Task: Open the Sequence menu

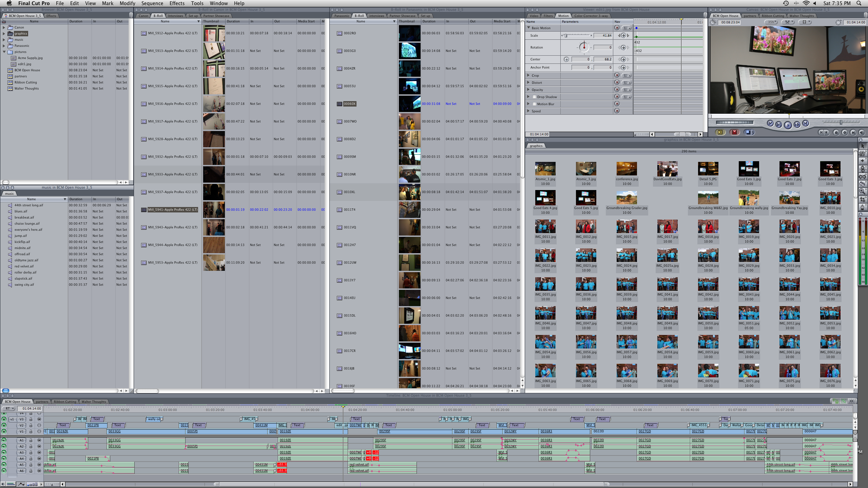Action: pos(152,3)
